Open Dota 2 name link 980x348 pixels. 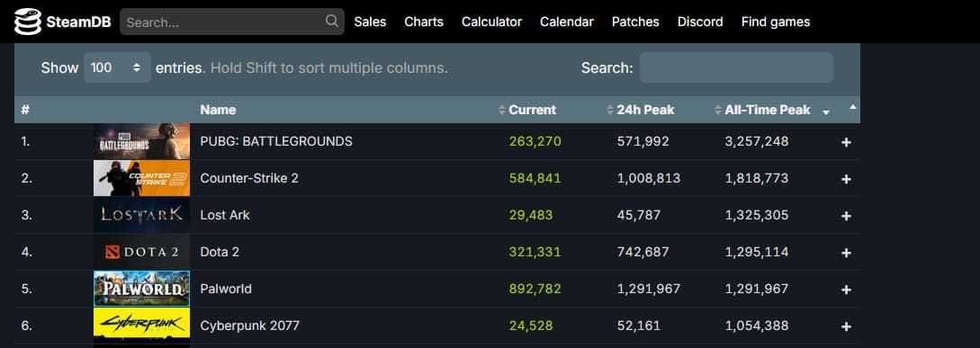(x=220, y=252)
